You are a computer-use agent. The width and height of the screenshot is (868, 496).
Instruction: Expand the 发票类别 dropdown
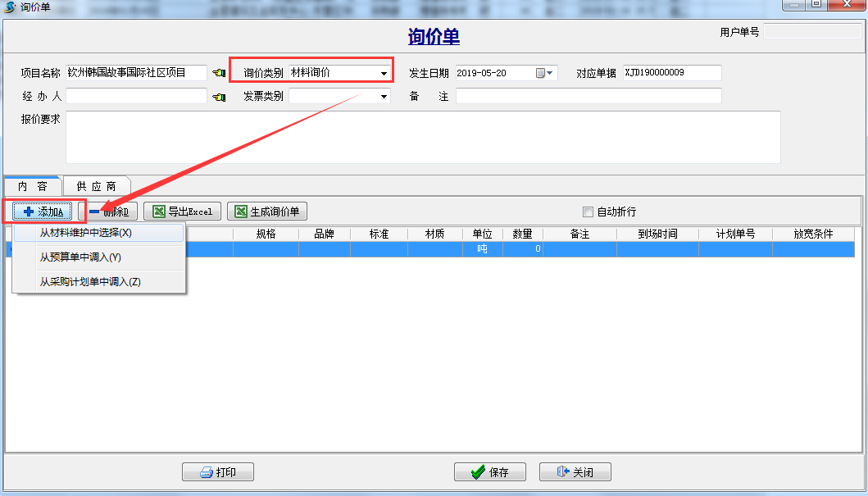(384, 97)
